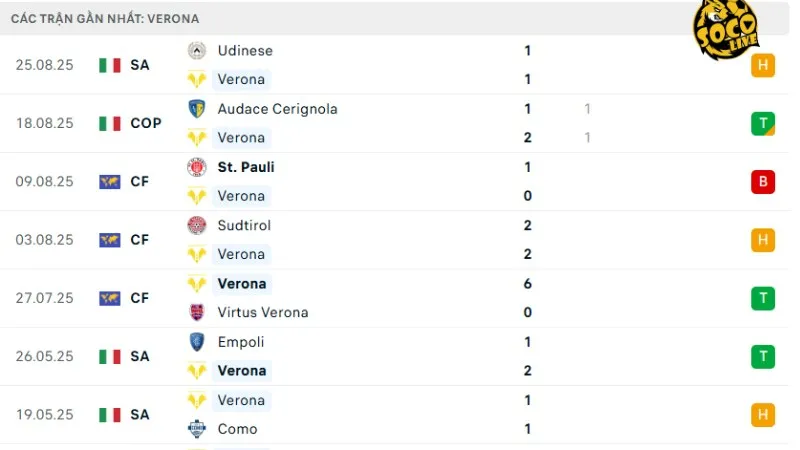This screenshot has width=800, height=450.
Task: Click the Udinese team crest
Action: 197,50
